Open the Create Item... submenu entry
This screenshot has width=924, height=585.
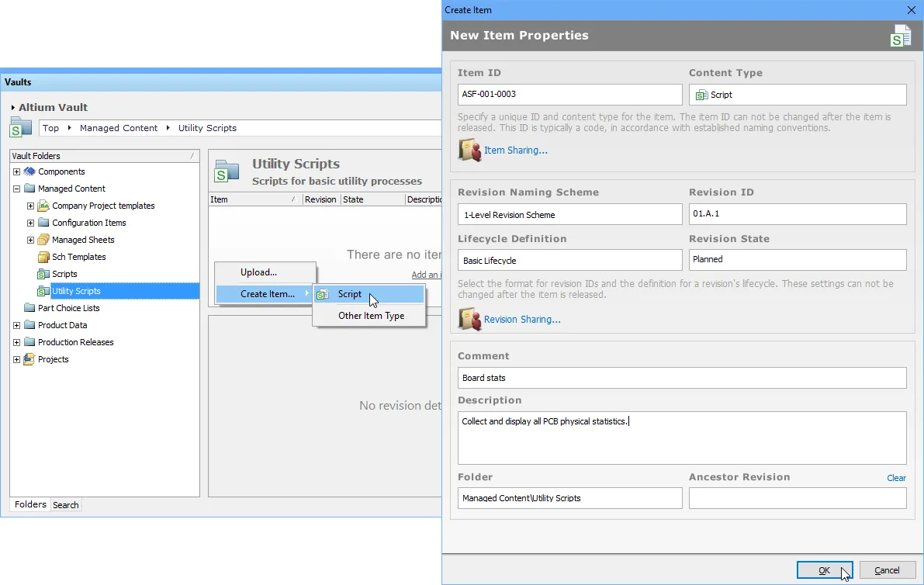click(265, 294)
